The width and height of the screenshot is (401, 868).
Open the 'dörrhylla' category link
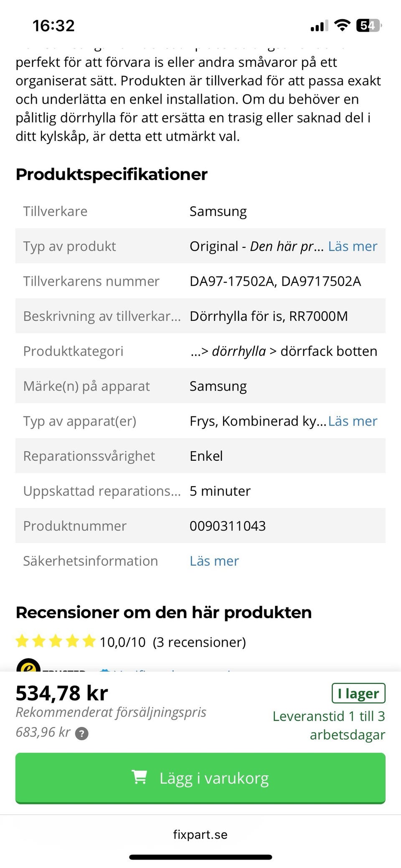click(x=239, y=351)
